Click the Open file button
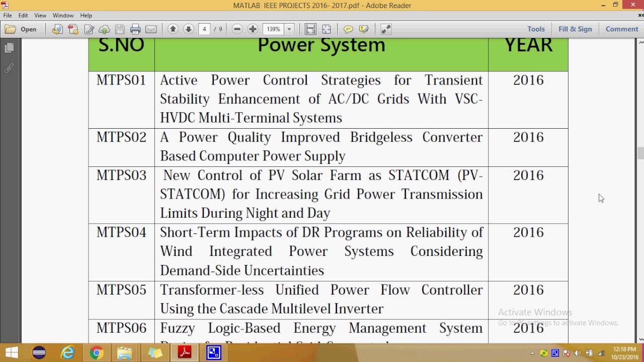Viewport: 644px width, 362px height. (x=21, y=29)
